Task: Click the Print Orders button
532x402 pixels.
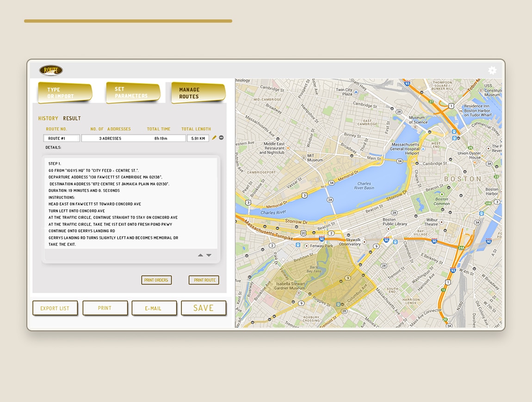Action: click(156, 280)
